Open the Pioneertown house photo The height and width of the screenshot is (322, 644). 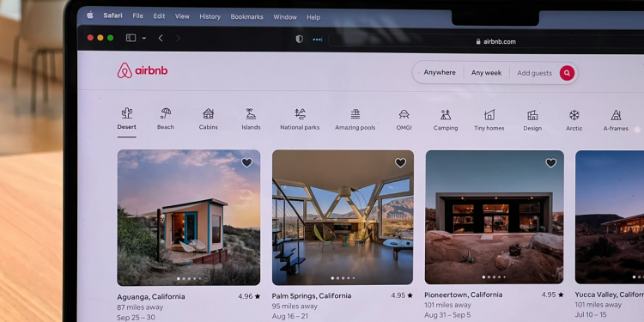click(x=495, y=217)
